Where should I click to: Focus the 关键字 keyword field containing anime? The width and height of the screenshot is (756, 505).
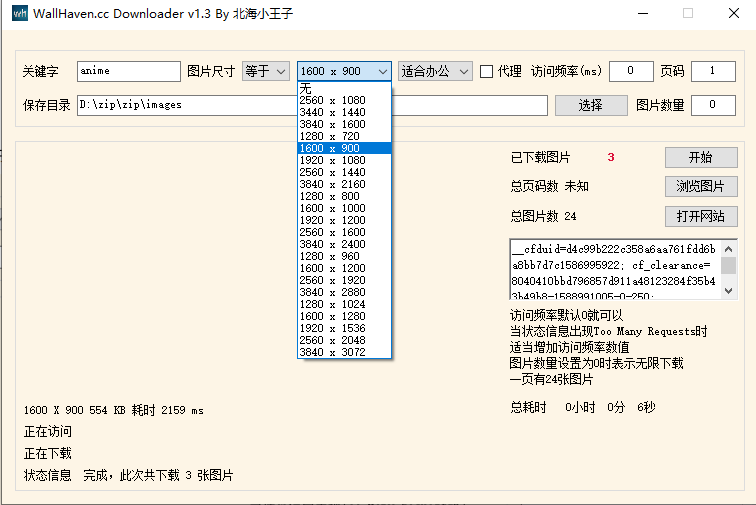(129, 71)
